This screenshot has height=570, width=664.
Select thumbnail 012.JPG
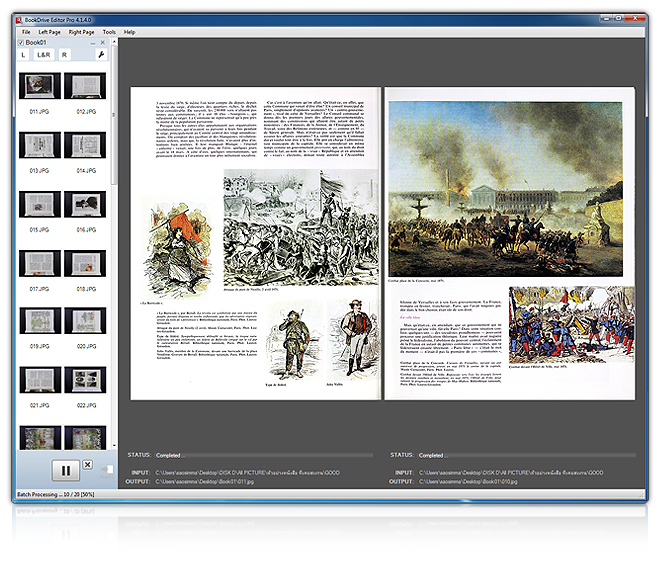click(x=85, y=86)
